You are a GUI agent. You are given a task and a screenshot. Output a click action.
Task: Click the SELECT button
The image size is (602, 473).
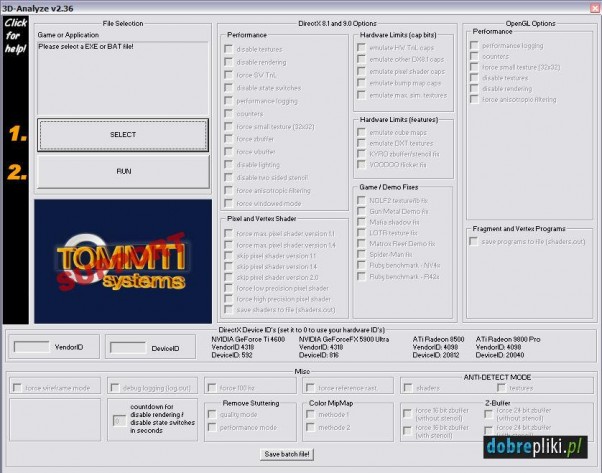123,135
